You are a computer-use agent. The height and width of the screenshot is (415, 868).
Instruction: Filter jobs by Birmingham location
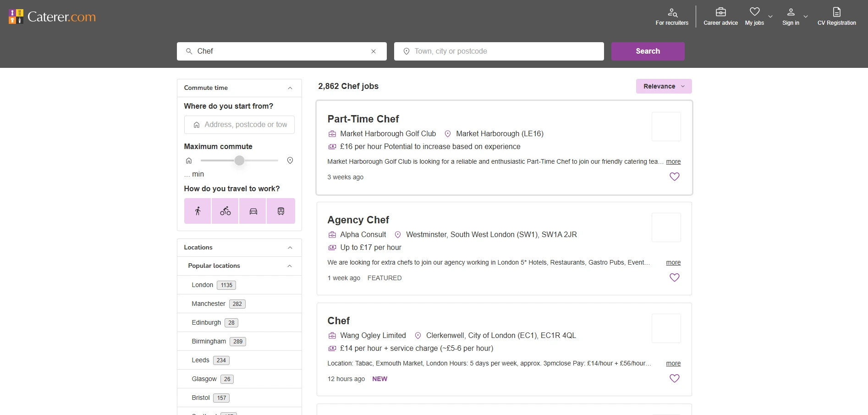point(239,341)
